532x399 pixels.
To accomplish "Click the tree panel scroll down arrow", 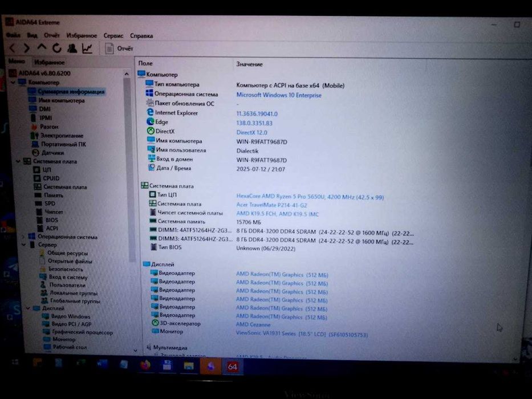I will [135, 350].
